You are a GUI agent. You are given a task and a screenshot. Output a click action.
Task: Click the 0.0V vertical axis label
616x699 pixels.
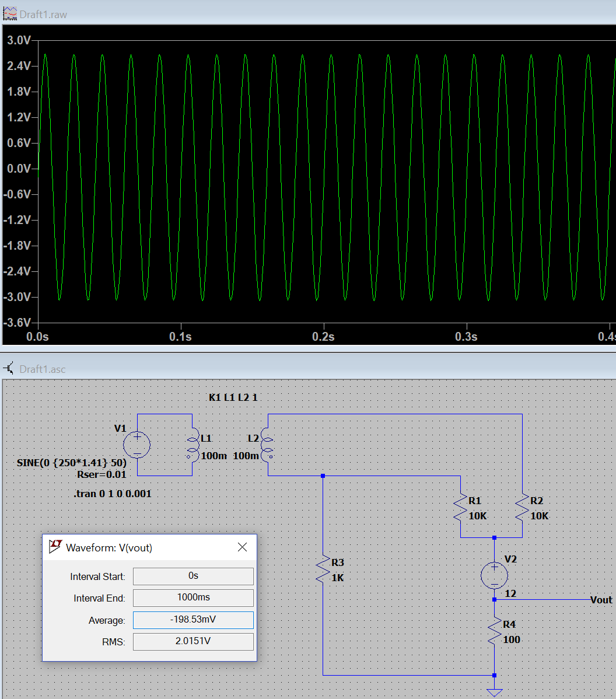tap(19, 169)
